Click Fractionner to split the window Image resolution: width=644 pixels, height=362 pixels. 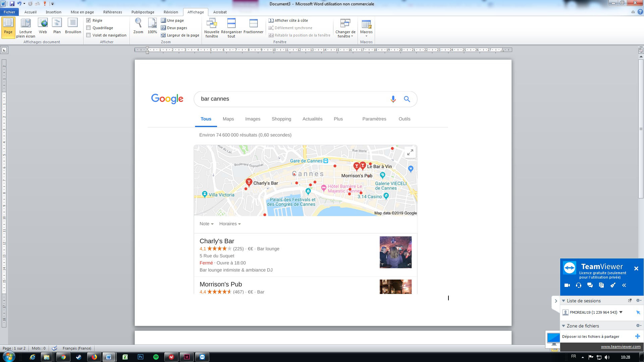(x=253, y=26)
